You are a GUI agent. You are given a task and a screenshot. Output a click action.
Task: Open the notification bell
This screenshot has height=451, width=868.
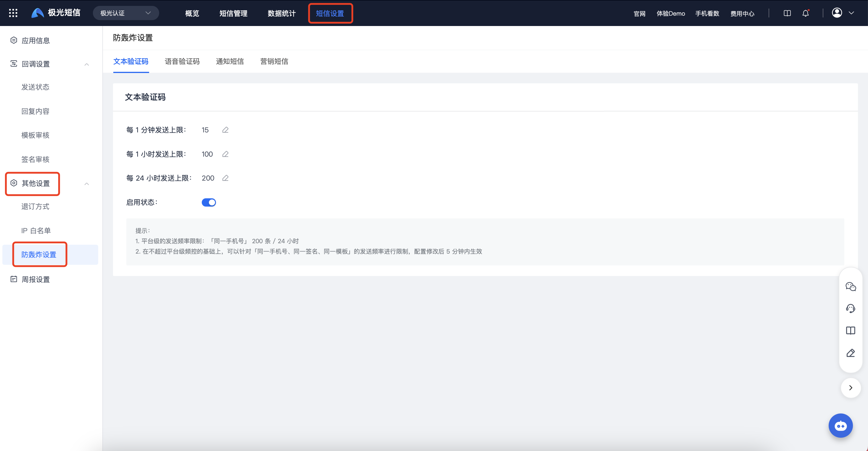pos(806,13)
